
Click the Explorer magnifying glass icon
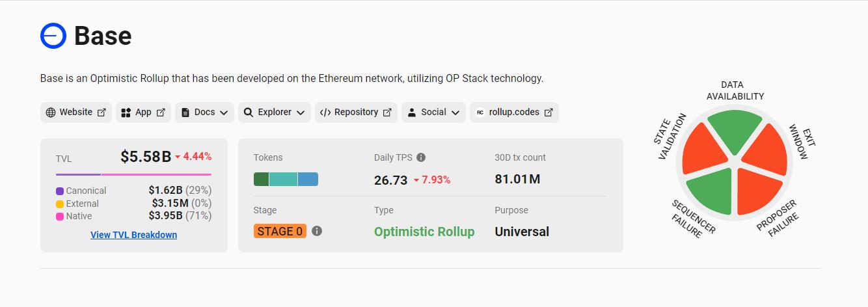click(x=249, y=113)
